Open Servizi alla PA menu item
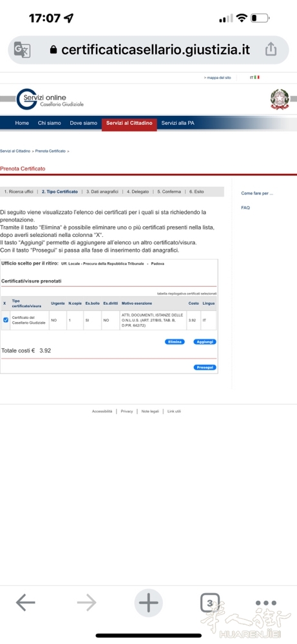The height and width of the screenshot is (644, 297). click(x=178, y=123)
